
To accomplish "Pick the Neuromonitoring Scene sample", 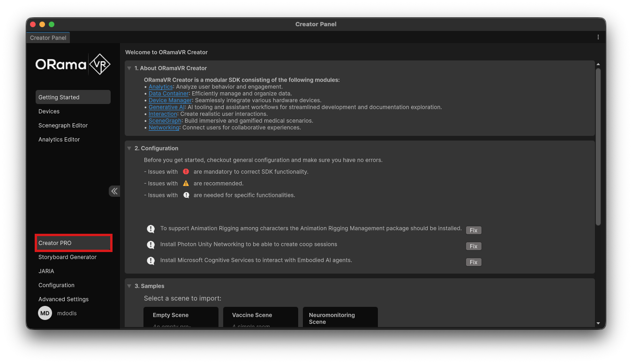I will pos(340,317).
